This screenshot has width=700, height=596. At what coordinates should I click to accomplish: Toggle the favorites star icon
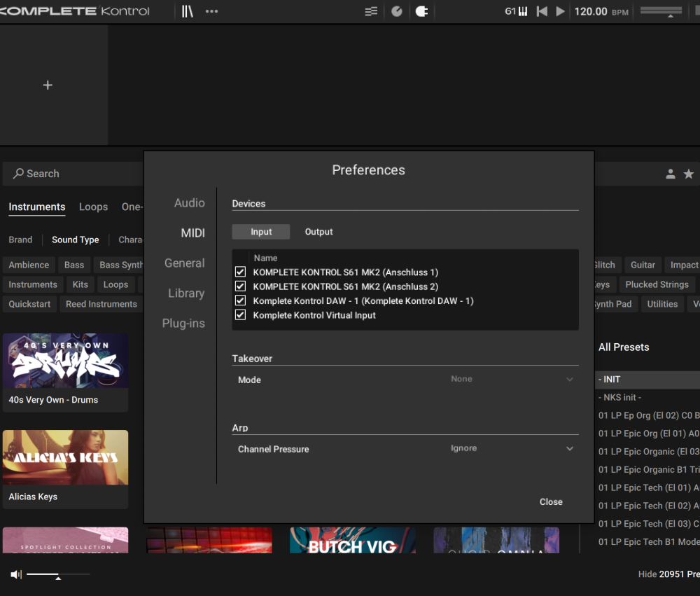[689, 174]
